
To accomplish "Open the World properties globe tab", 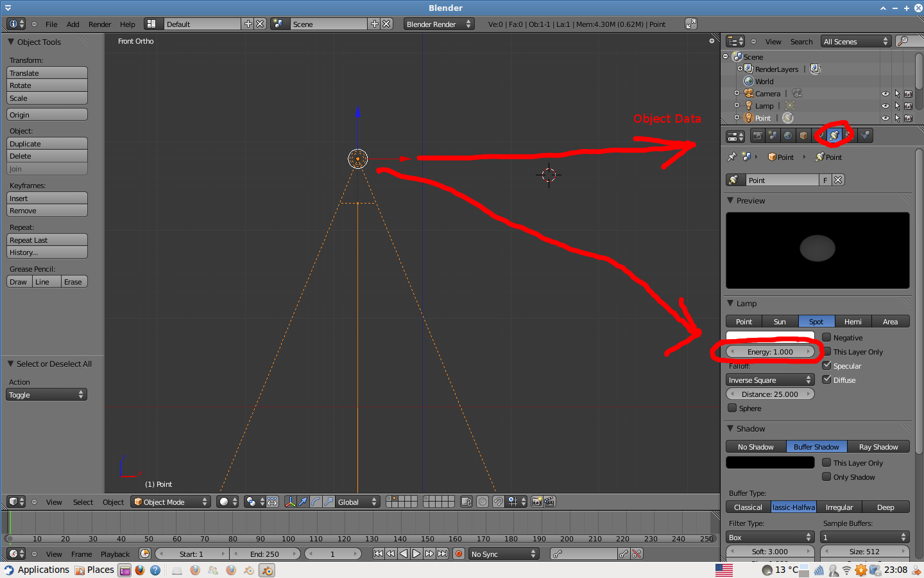I will [788, 136].
